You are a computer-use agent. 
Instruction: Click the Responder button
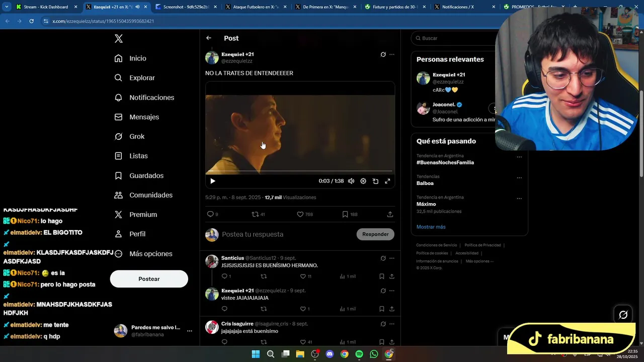[x=375, y=234]
